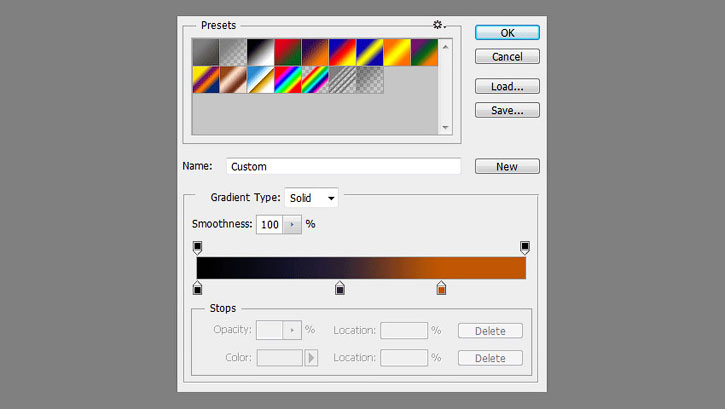The height and width of the screenshot is (409, 725).
Task: Choose the Black, White gradient preset
Action: [x=260, y=52]
